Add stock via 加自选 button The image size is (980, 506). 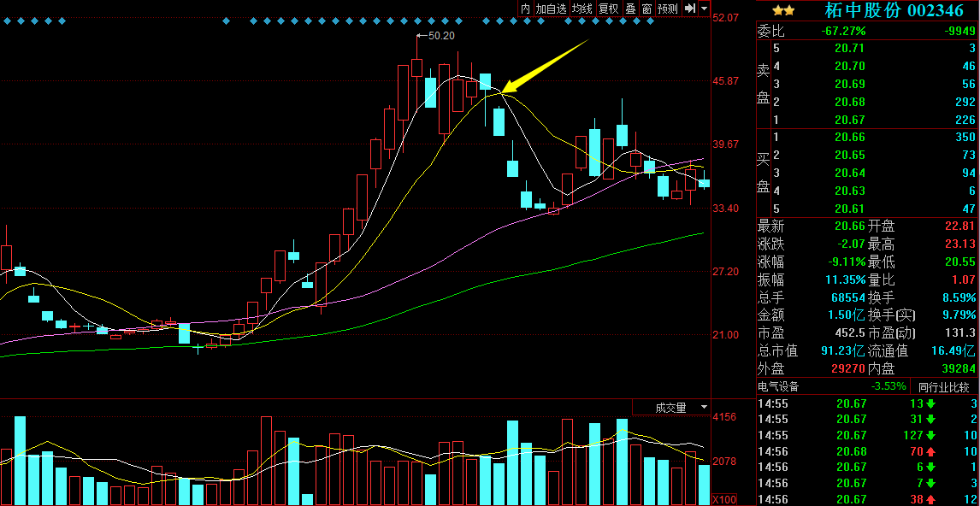(x=552, y=9)
